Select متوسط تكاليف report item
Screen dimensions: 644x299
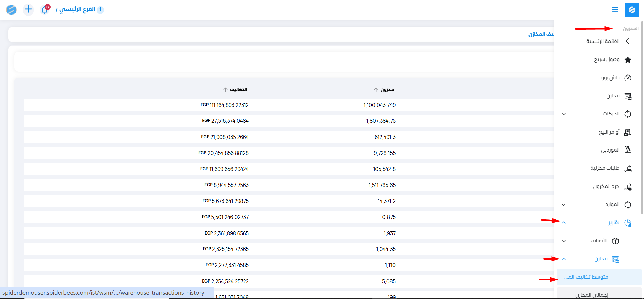[x=588, y=277]
